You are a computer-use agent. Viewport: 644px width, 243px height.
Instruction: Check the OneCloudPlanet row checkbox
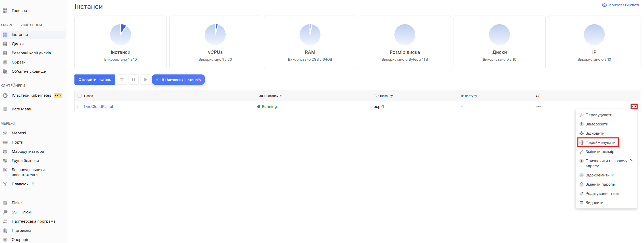(x=80, y=107)
